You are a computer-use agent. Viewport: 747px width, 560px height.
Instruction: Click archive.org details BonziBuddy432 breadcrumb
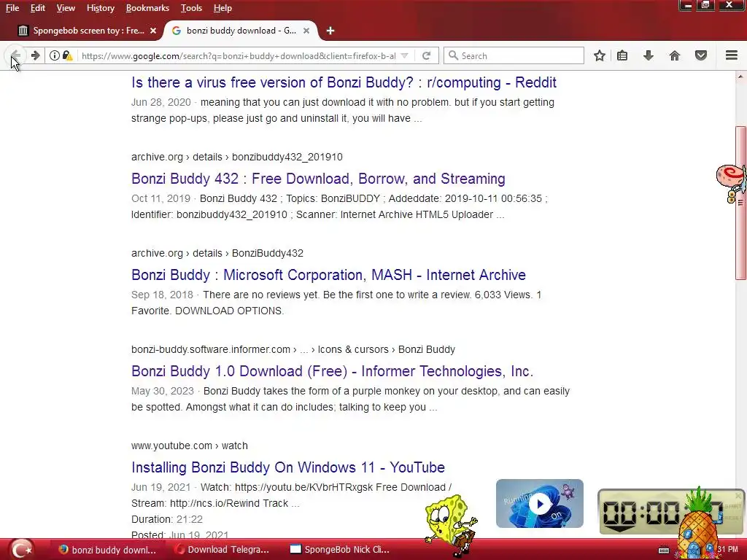[217, 253]
